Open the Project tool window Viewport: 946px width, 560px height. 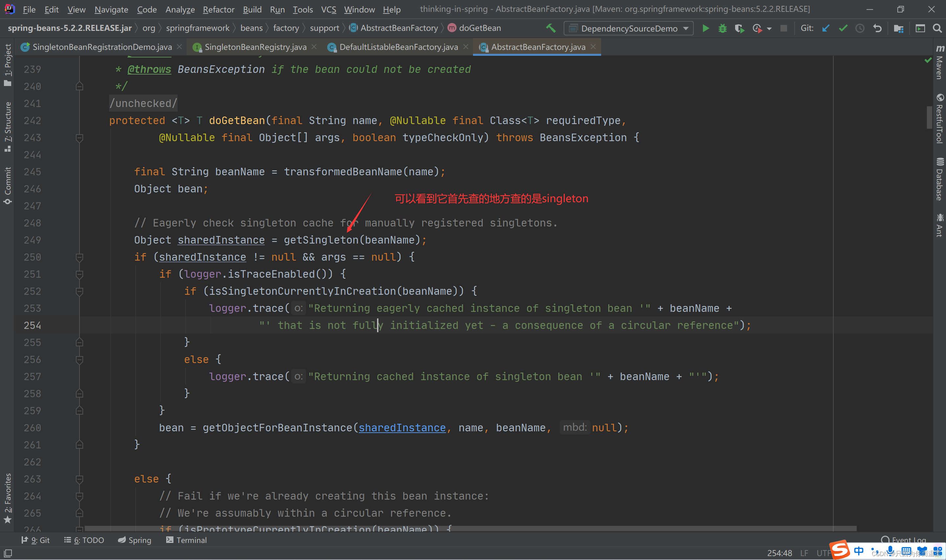click(8, 65)
